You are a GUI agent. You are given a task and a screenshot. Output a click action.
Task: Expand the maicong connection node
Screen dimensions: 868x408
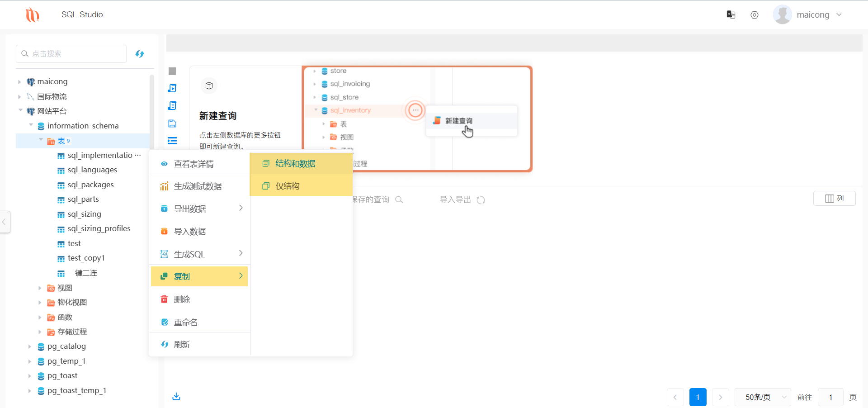click(19, 82)
